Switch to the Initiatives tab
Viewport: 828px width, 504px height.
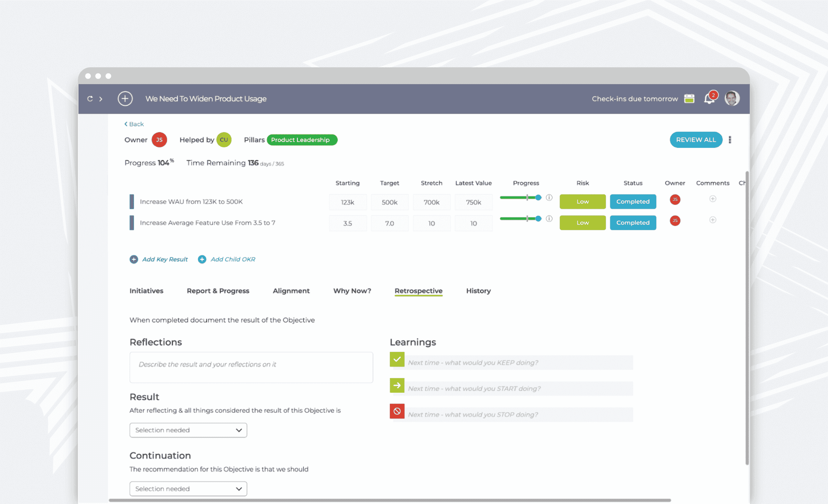(x=146, y=290)
